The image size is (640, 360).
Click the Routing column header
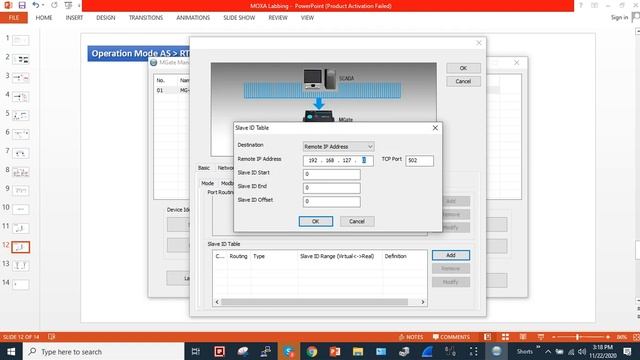click(x=238, y=256)
